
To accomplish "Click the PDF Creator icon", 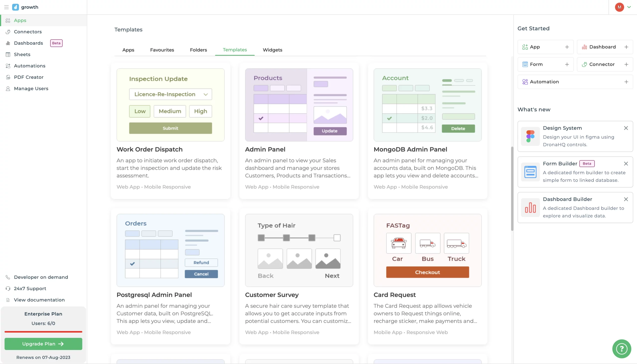I will 8,77.
